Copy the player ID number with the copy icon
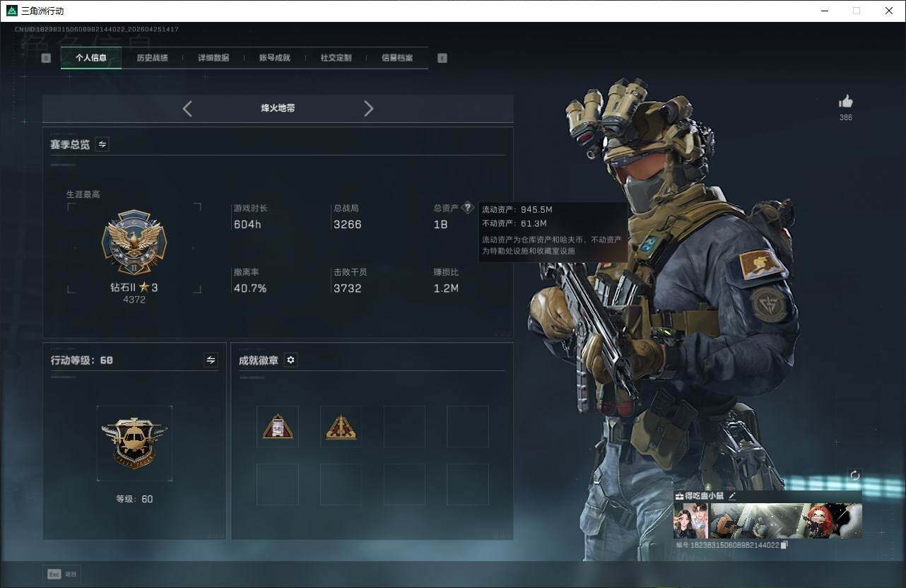The width and height of the screenshot is (906, 588). 784,545
